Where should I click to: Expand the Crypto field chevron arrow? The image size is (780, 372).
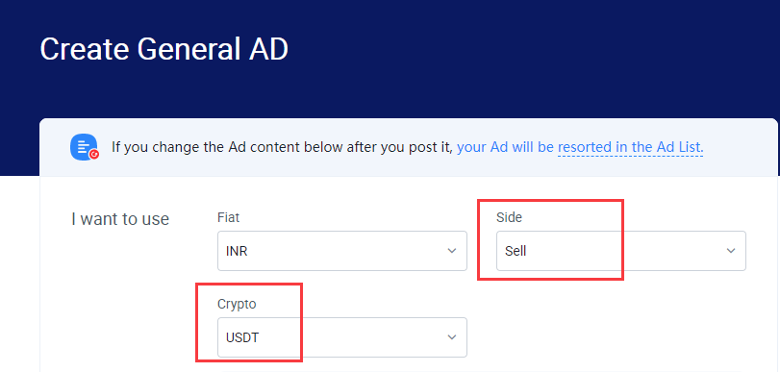(452, 337)
